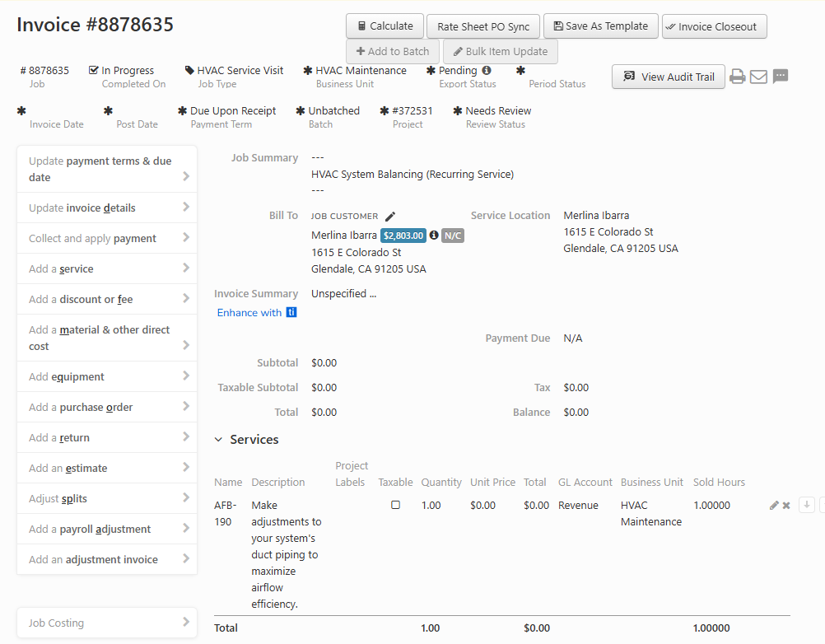Click the Invoice Date asterisk value
825x644 pixels.
(21, 111)
